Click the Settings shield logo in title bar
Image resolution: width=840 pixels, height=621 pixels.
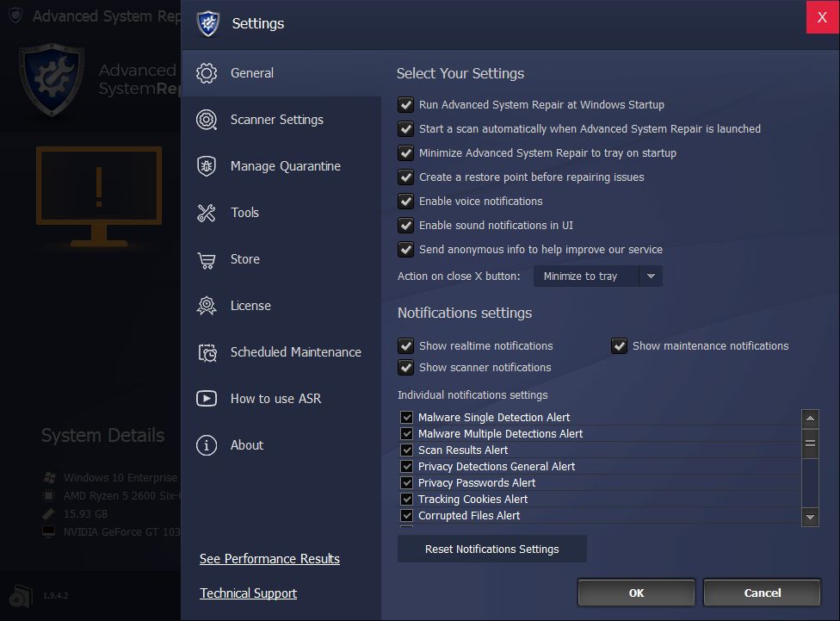click(x=208, y=23)
